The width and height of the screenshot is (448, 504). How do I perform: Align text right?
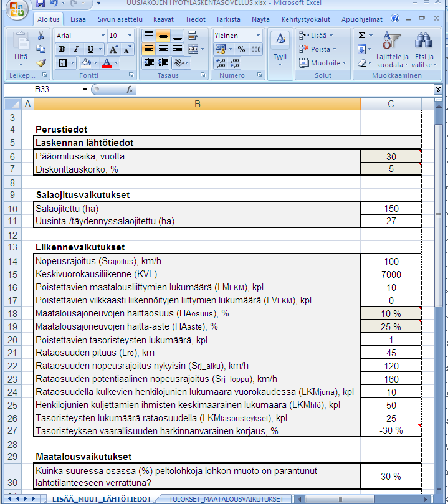pyautogui.click(x=177, y=49)
